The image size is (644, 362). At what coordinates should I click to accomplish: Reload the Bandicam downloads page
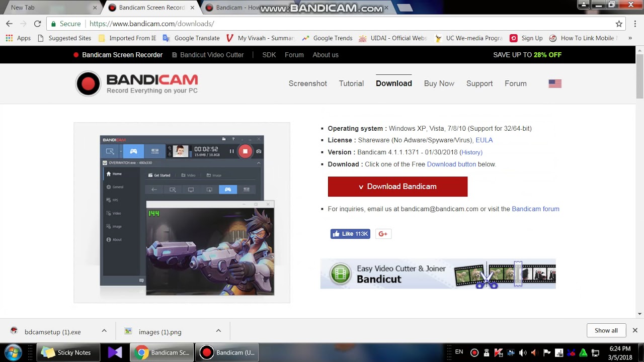[x=37, y=24]
